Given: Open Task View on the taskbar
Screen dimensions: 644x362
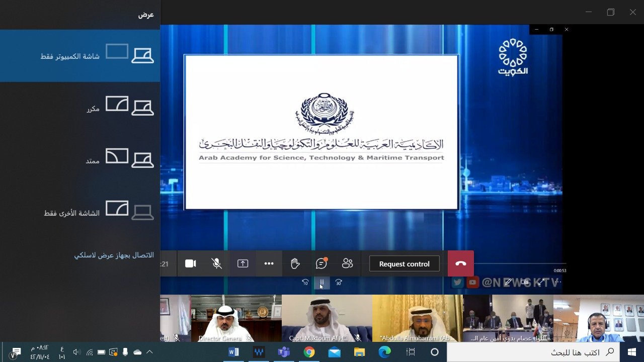Looking at the screenshot, I should [411, 352].
